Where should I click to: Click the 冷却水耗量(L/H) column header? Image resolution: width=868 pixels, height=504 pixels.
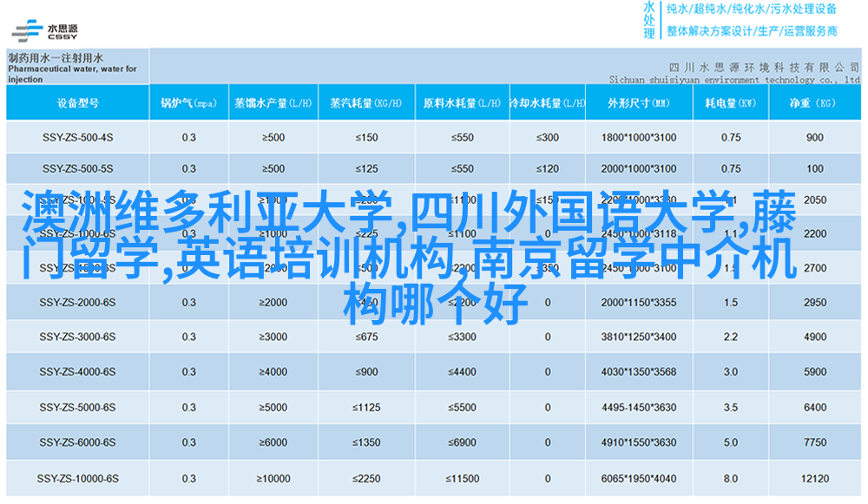[x=548, y=103]
